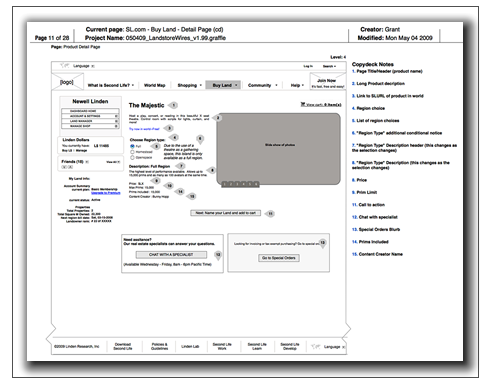Jump to slide 1 in the slideshow

225,184
